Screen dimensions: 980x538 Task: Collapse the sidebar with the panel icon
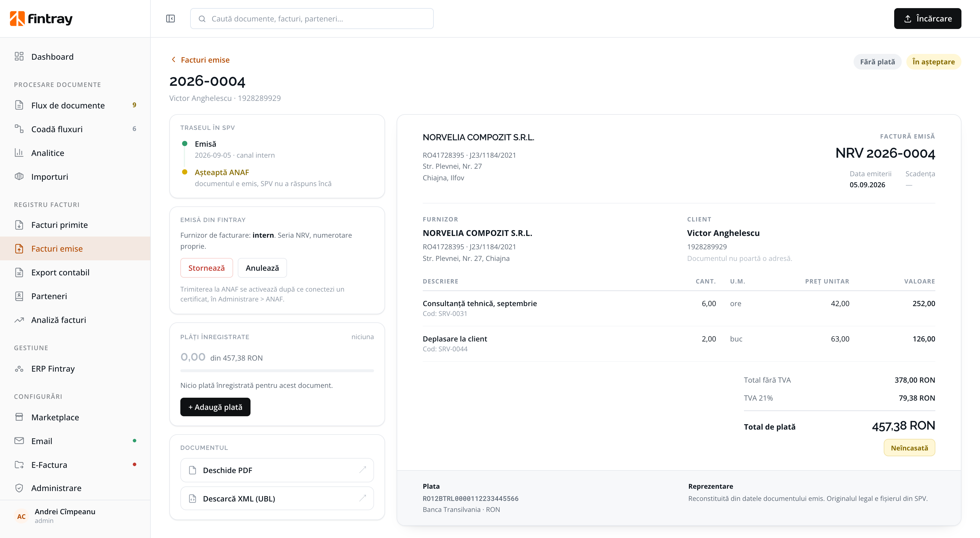[170, 19]
